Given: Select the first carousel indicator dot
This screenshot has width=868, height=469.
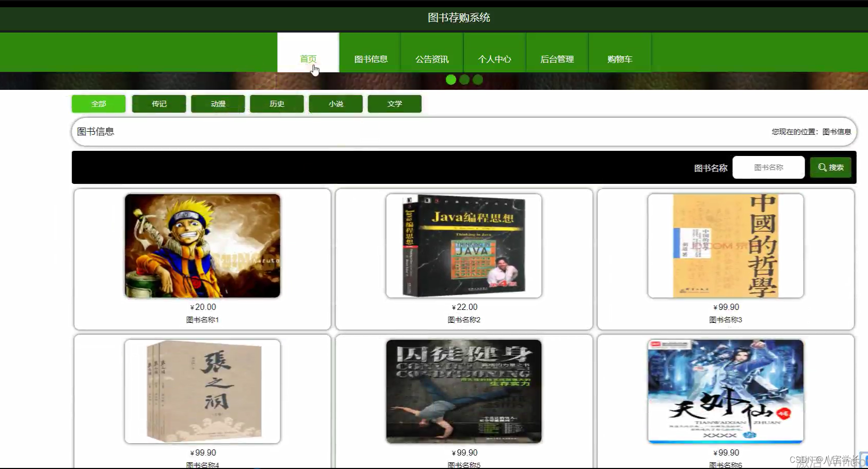Looking at the screenshot, I should [451, 80].
